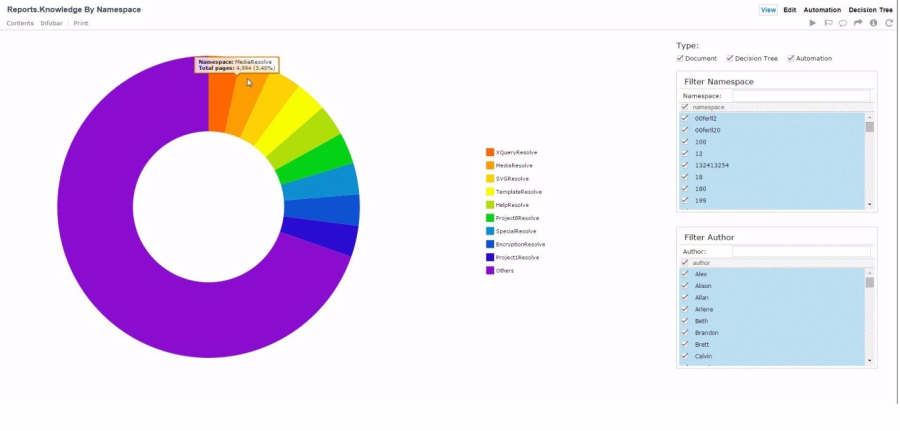Switch to the Edit tab
Image resolution: width=900 pixels, height=431 pixels.
(790, 10)
